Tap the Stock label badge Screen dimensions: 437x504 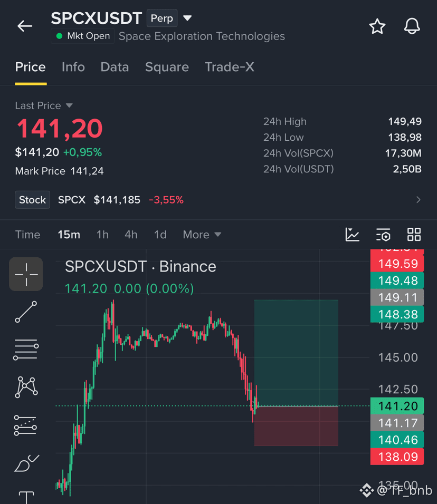[33, 200]
